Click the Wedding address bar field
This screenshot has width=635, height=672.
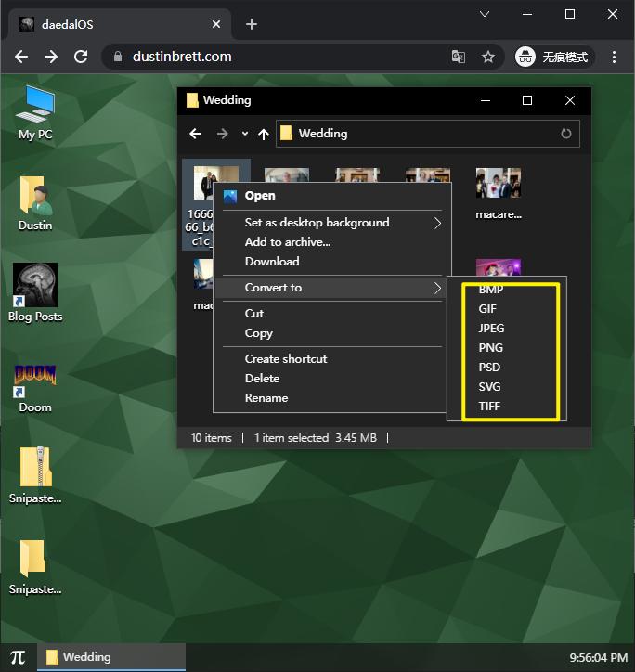(427, 134)
